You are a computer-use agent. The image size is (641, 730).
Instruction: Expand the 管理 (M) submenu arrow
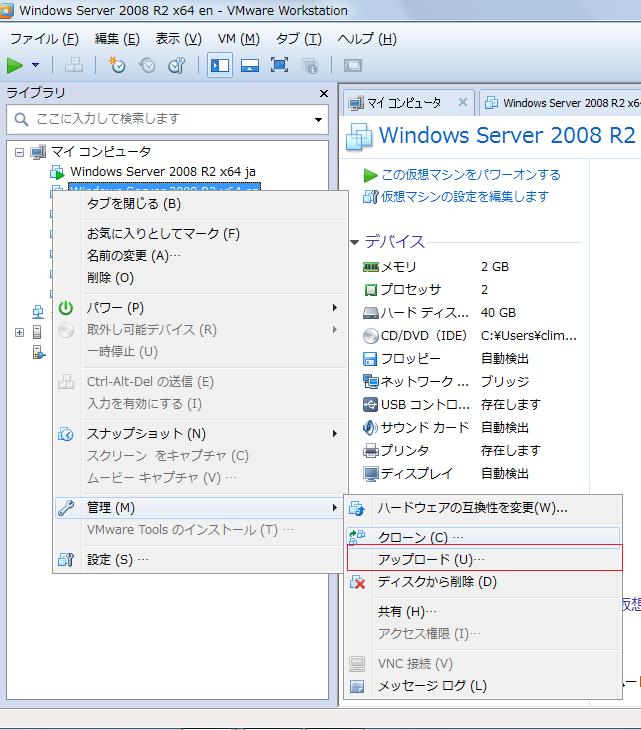(335, 508)
